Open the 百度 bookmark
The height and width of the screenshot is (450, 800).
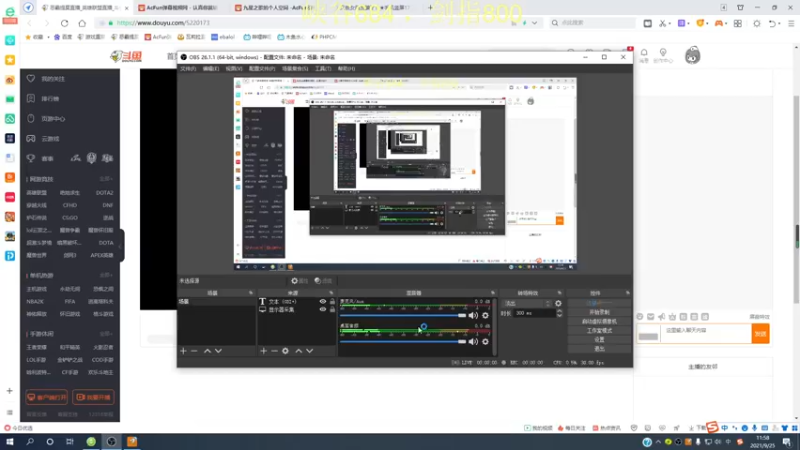63,37
